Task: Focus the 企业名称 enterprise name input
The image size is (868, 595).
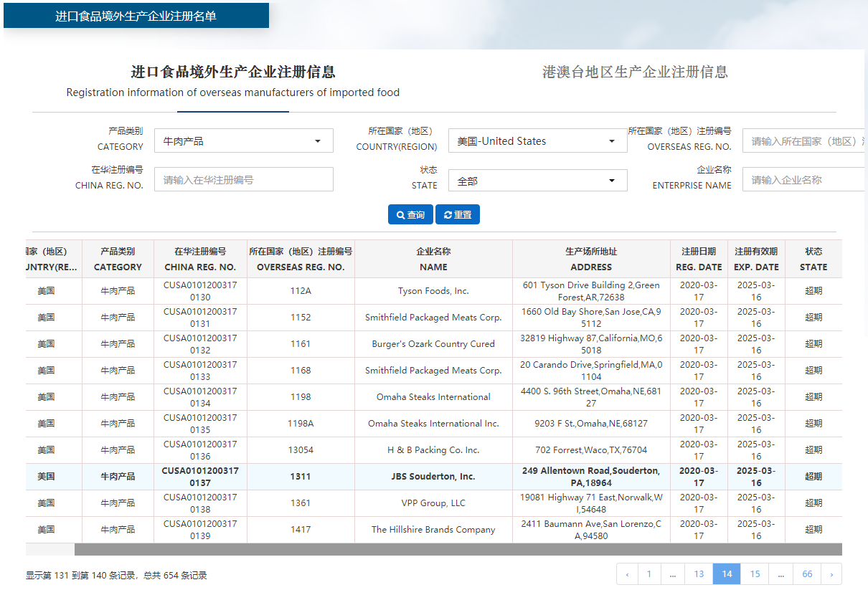Action: point(803,180)
